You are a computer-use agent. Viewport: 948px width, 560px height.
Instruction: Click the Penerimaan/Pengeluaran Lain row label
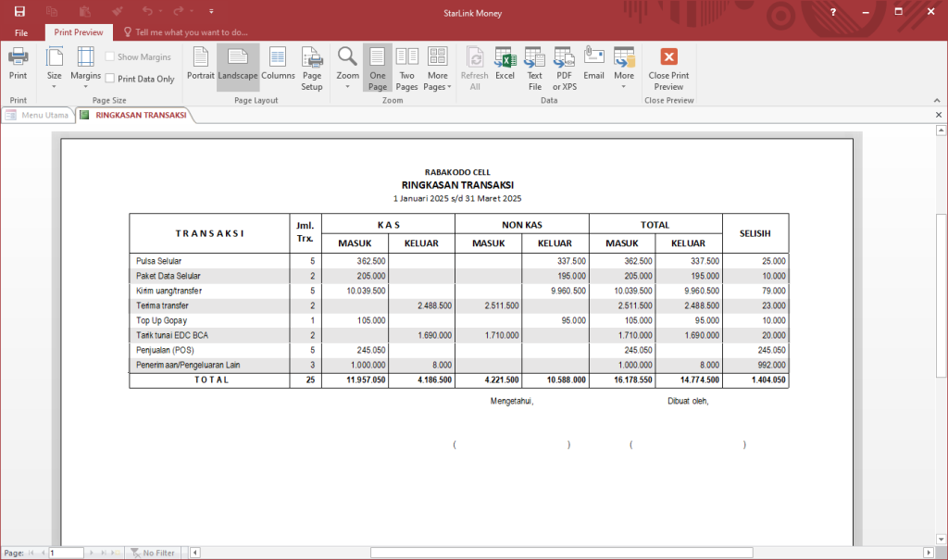point(188,366)
